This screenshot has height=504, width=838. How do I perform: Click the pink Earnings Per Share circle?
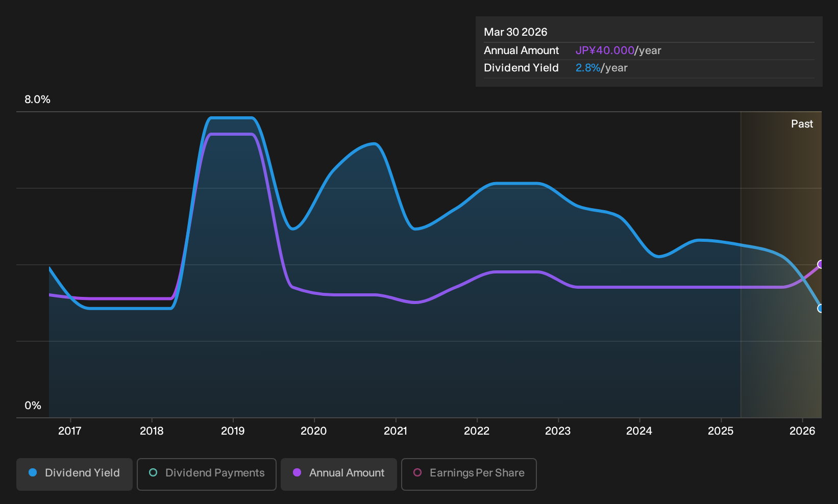pos(417,473)
